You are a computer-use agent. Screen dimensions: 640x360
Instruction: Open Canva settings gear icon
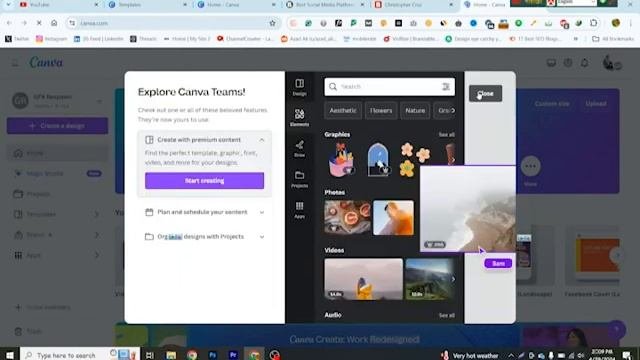click(x=568, y=63)
